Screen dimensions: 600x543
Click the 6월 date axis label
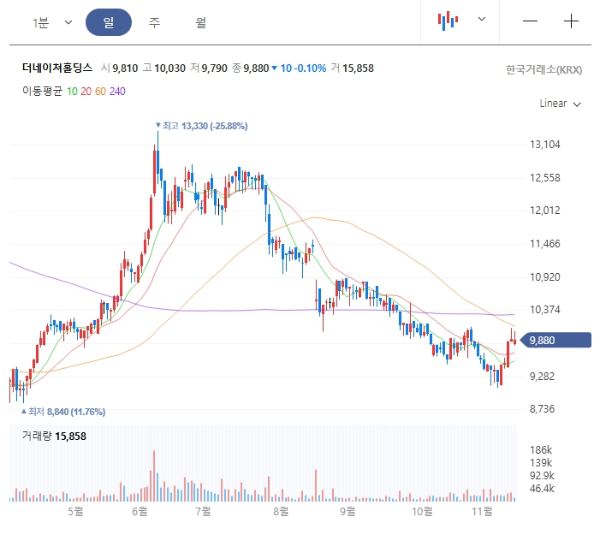[139, 511]
